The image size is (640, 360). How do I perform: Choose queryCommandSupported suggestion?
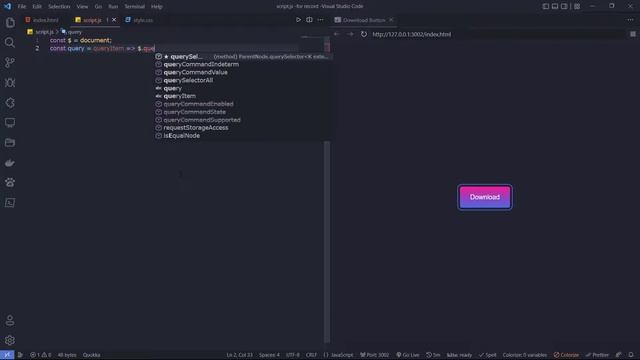243,120
